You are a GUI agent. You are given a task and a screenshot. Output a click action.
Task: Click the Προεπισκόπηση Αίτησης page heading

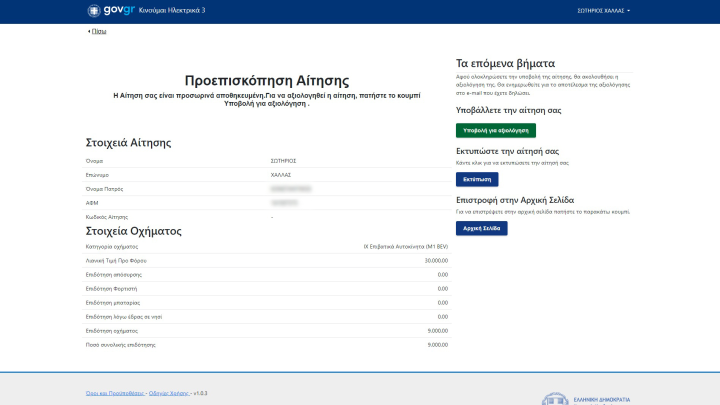(x=266, y=80)
